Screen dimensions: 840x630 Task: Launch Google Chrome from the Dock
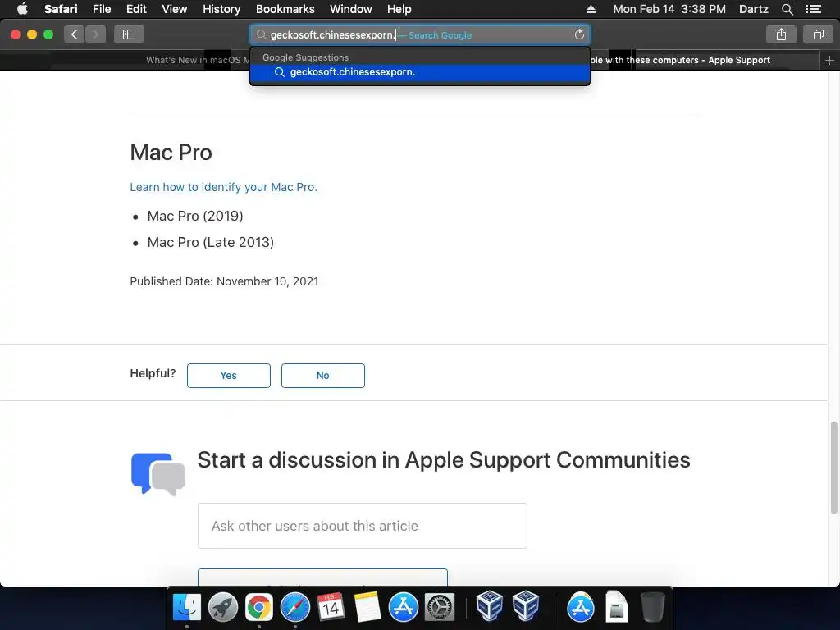[x=258, y=608]
